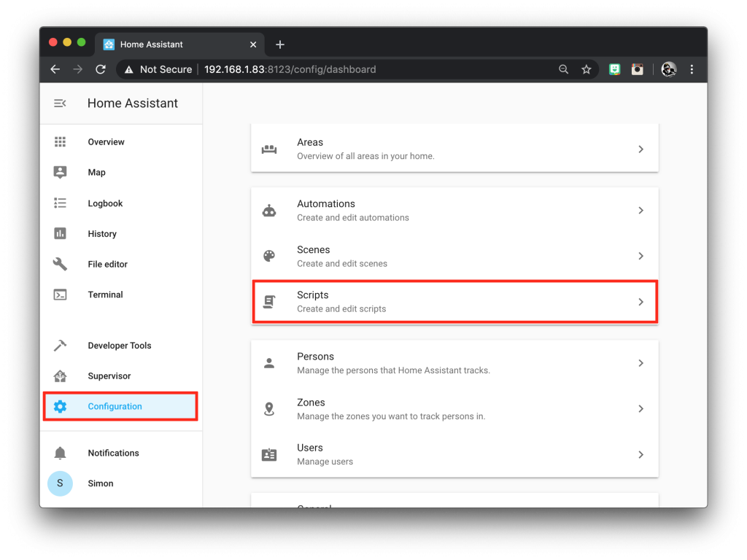747x560 pixels.
Task: Go to Supervisor in the sidebar
Action: click(x=121, y=376)
